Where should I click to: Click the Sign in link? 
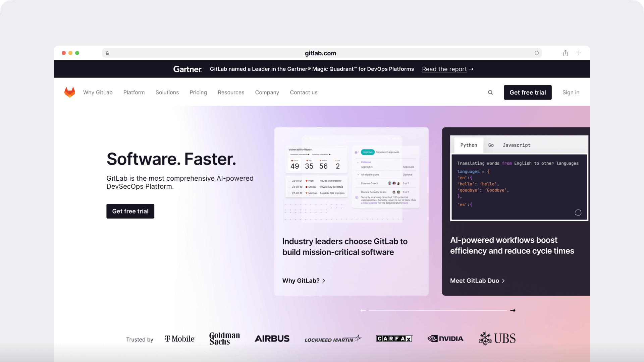[571, 93]
